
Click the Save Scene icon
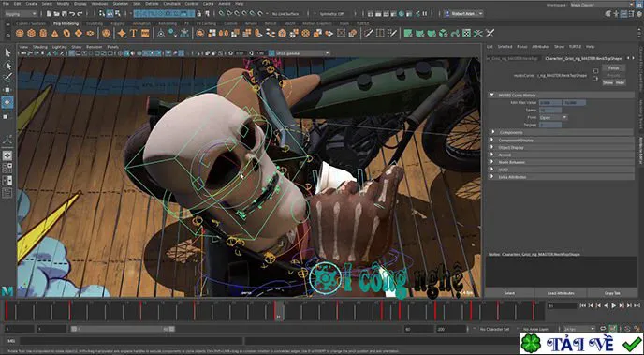click(64, 14)
